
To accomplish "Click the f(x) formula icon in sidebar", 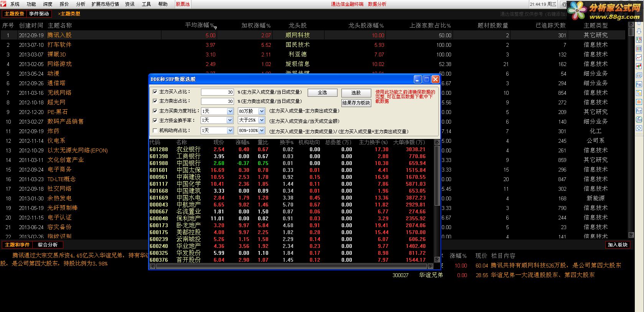I will 639,120.
